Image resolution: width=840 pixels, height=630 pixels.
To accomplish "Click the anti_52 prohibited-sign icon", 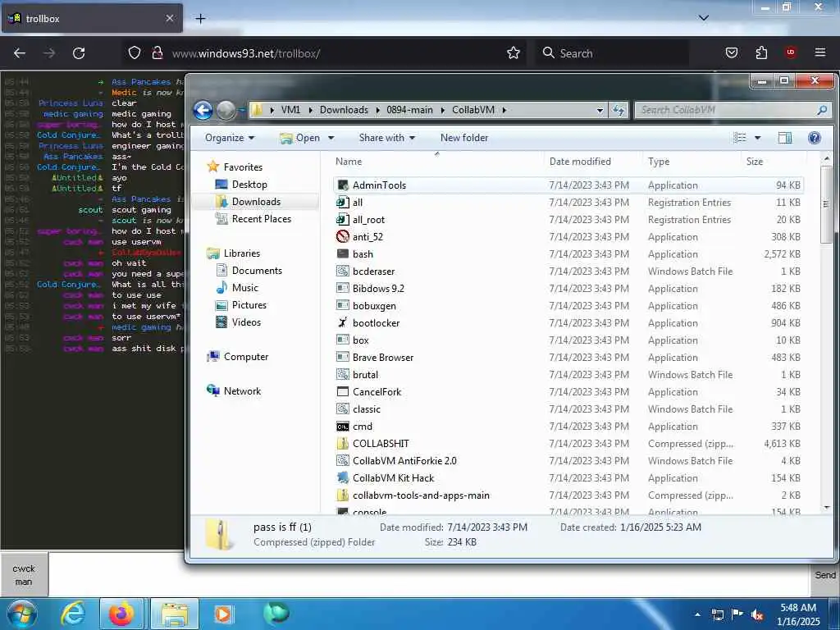I will [343, 237].
